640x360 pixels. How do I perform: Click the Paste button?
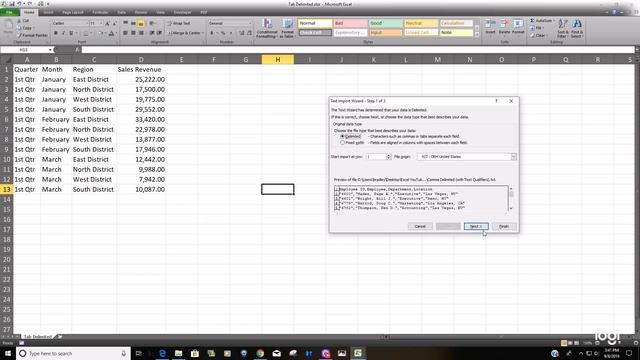point(8,28)
